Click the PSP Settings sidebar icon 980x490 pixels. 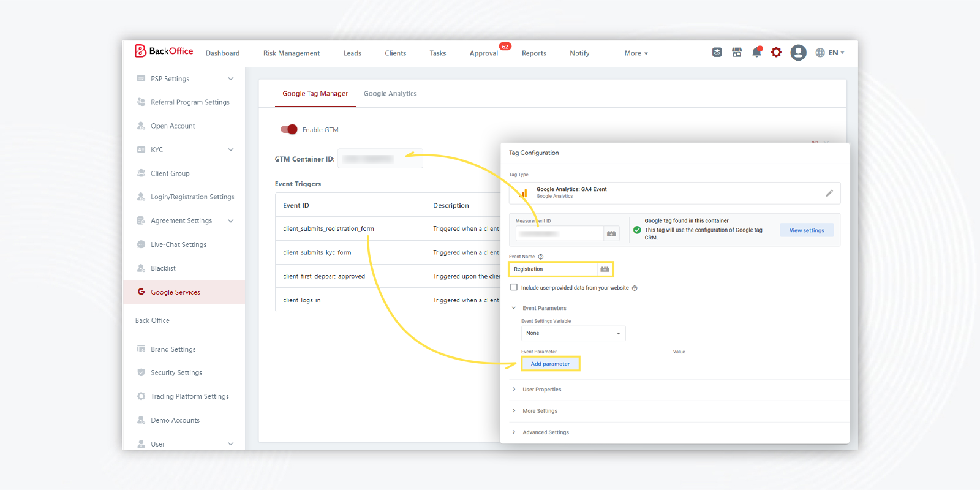tap(141, 78)
